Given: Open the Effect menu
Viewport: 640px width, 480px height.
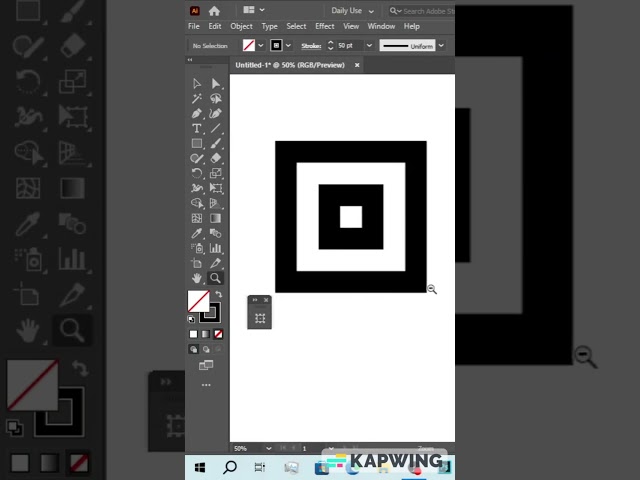Looking at the screenshot, I should tap(325, 26).
